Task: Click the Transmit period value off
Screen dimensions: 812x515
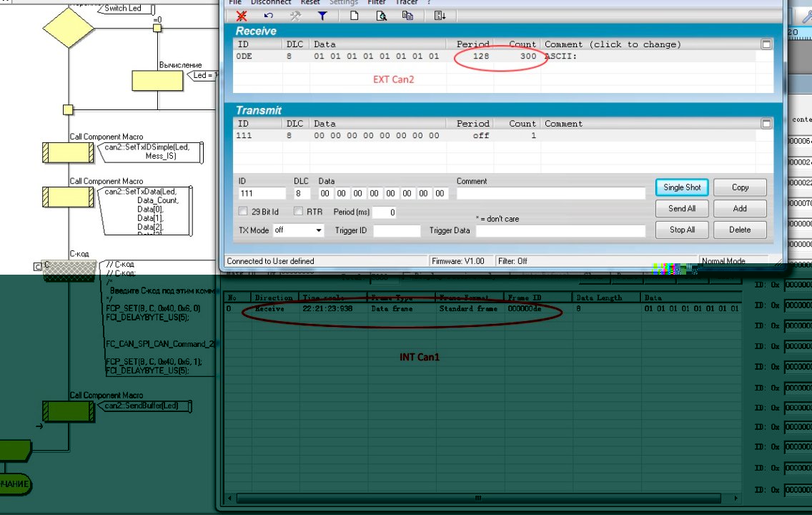Action: [480, 135]
